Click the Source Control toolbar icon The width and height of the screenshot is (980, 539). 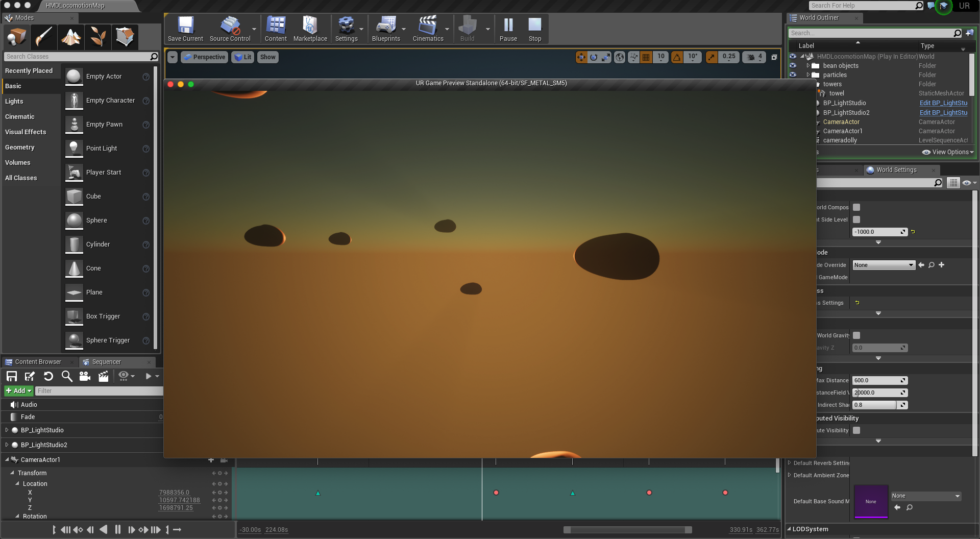pyautogui.click(x=230, y=26)
